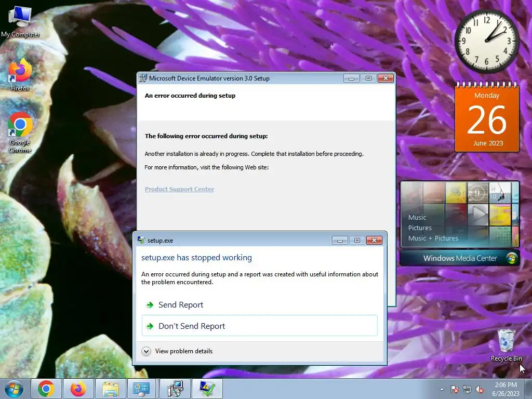This screenshot has width=532, height=399.
Task: Open Windows Explorer from taskbar
Action: 111,389
